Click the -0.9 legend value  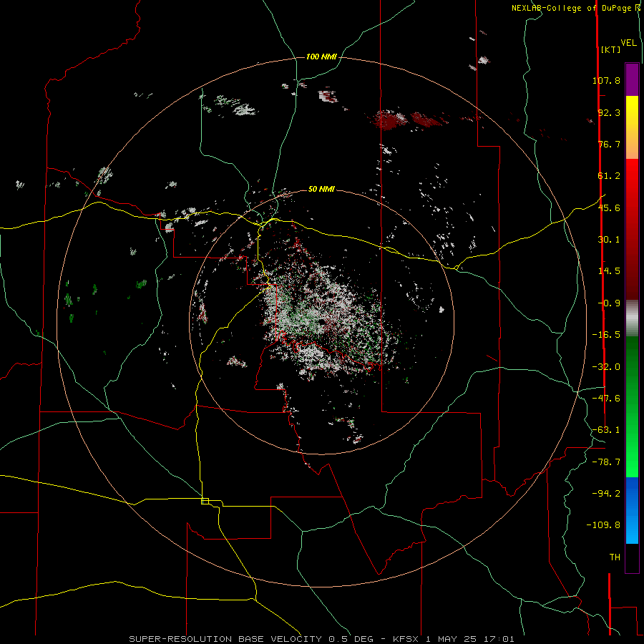(609, 303)
